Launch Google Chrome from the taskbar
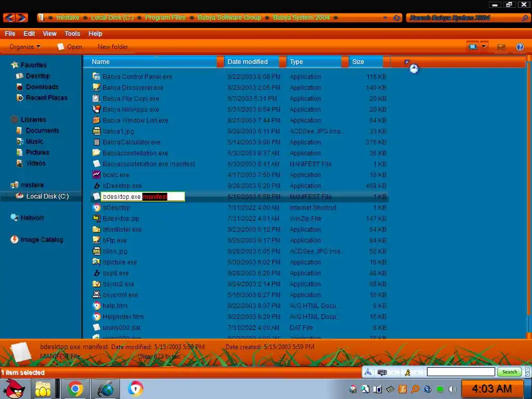 pyautogui.click(x=75, y=389)
